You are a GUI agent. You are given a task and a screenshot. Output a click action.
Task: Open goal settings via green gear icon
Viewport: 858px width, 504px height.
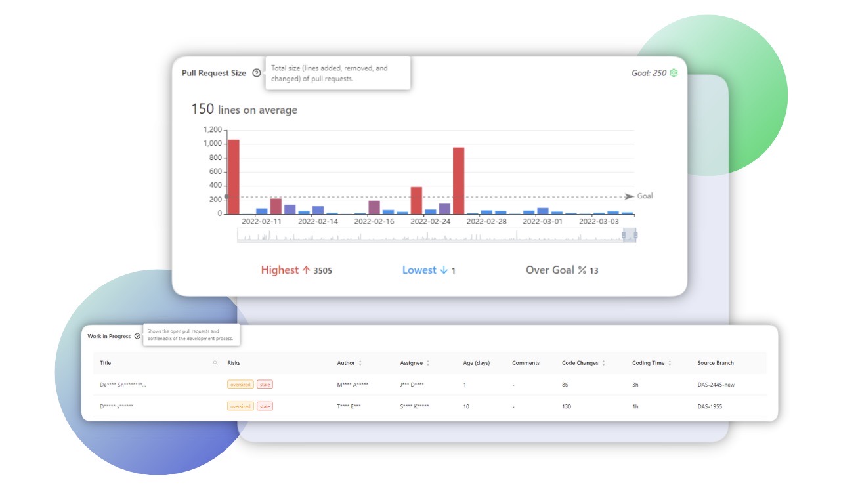pyautogui.click(x=673, y=73)
